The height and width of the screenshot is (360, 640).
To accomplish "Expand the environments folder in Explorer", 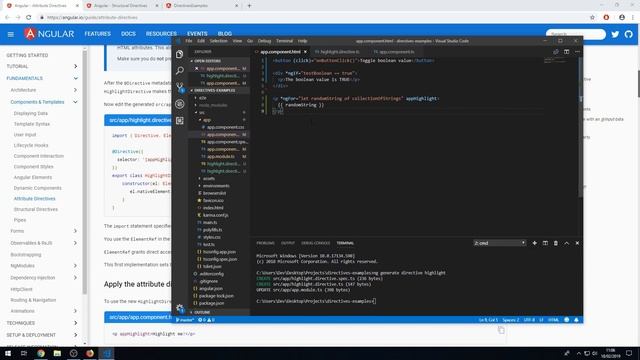I will [x=216, y=186].
